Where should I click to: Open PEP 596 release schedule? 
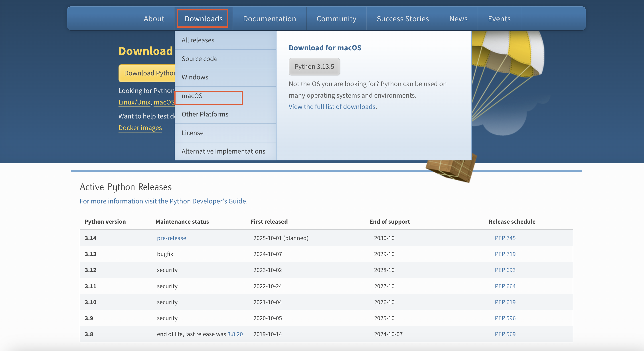(x=505, y=318)
